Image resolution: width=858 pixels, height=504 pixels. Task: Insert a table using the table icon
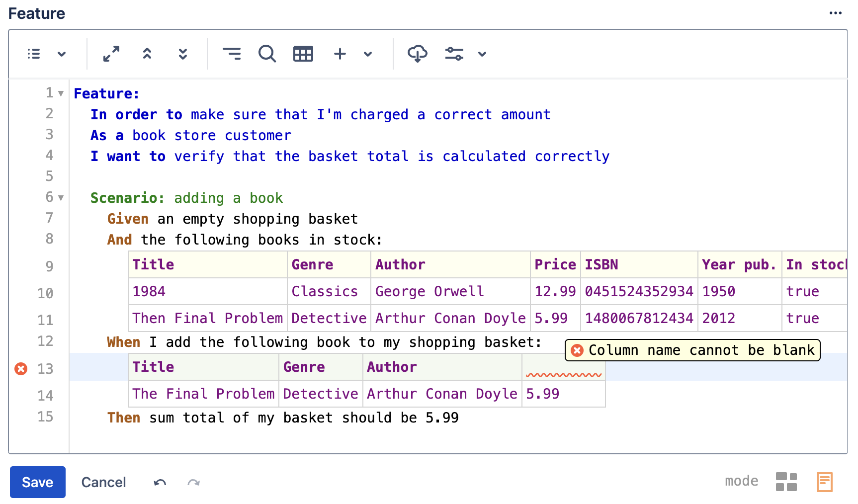click(x=303, y=54)
